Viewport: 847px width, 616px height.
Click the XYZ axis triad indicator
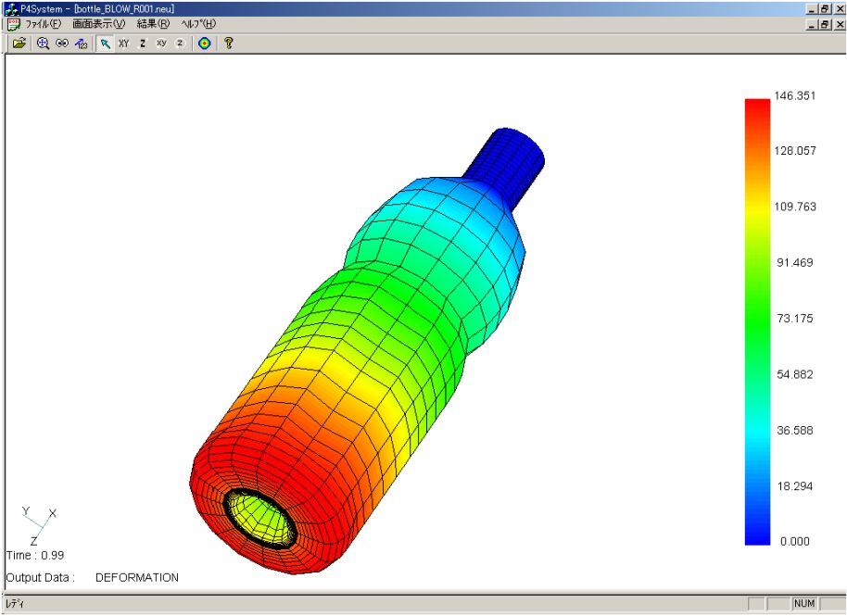tap(39, 525)
